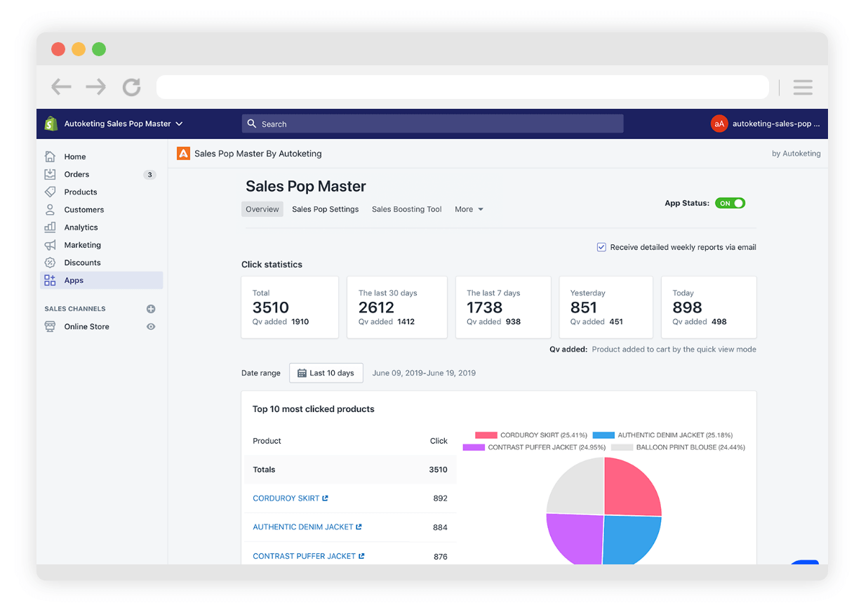Go back with browser back arrow
This screenshot has height=610, width=868.
pos(62,87)
